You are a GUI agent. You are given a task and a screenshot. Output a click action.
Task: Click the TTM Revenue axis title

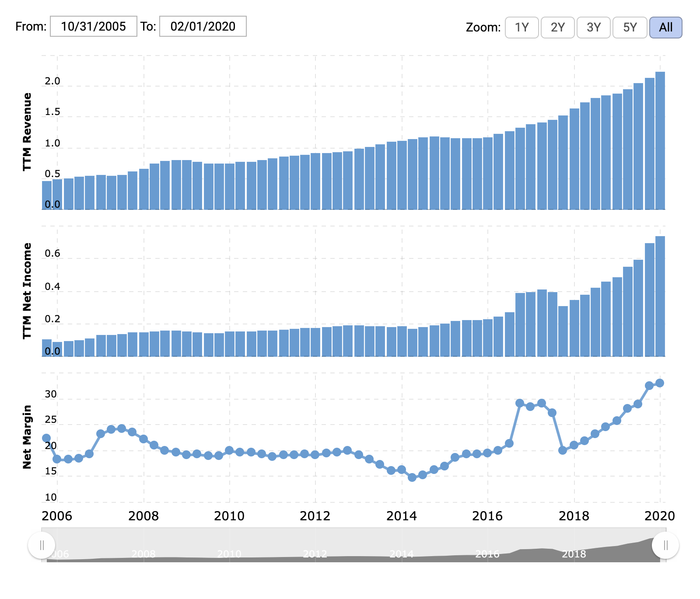click(x=27, y=132)
